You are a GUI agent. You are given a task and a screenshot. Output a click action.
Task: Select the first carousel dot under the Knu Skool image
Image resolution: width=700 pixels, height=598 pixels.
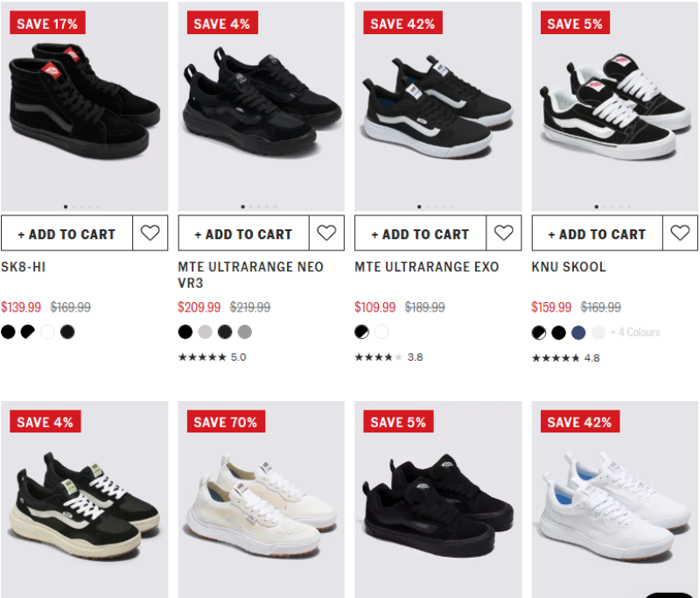click(x=597, y=207)
